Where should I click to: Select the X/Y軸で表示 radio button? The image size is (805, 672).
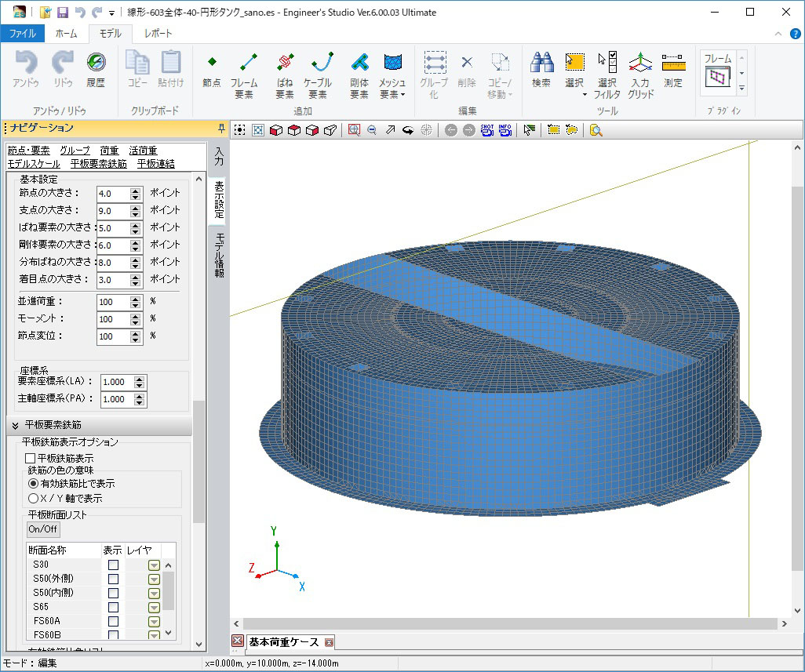click(33, 497)
